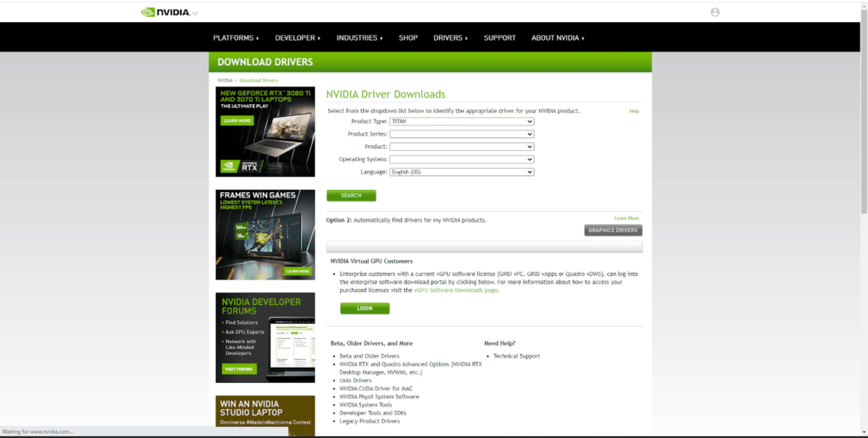Open the Platforms menu
Screen dimensions: 868x438
point(236,37)
